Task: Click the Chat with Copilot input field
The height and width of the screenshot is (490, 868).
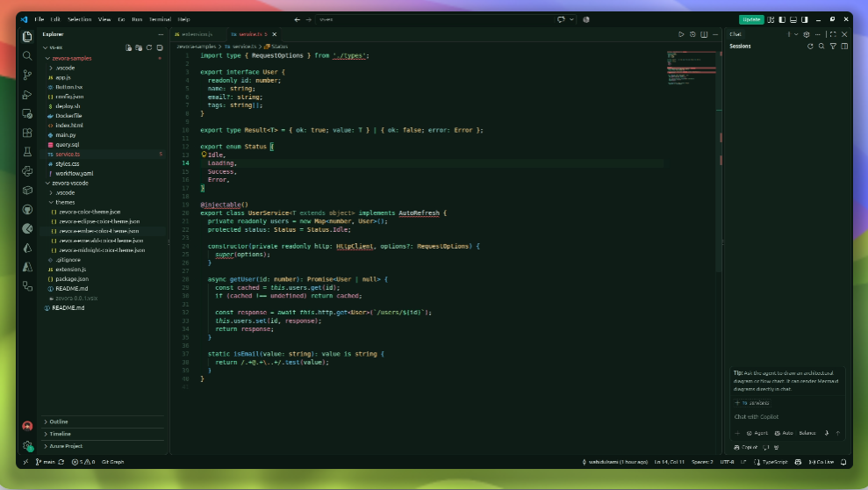Action: click(x=787, y=417)
